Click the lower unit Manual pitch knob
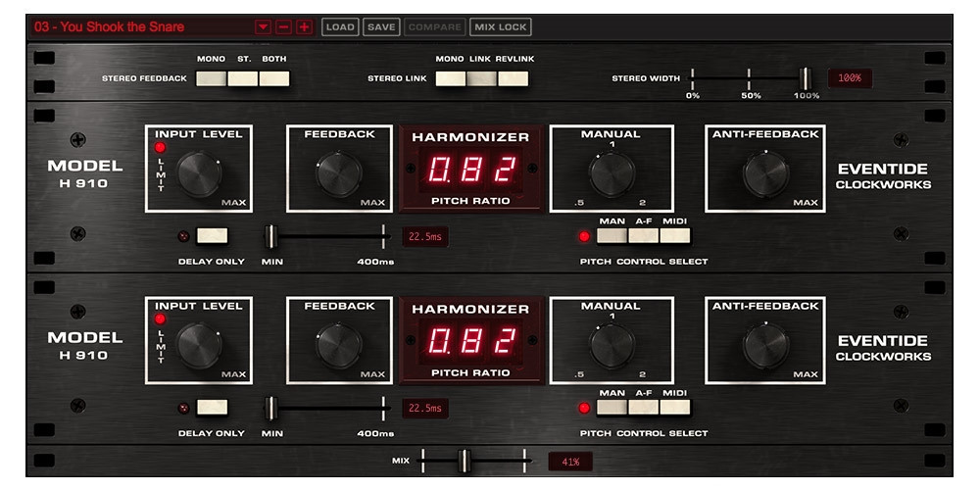The image size is (980, 490). (x=612, y=346)
